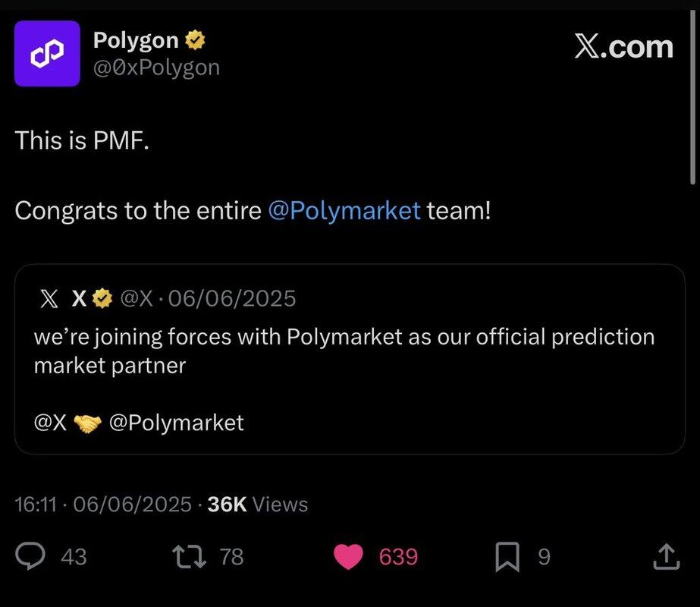The image size is (700, 607).
Task: Click the quoted post's gold verified badge
Action: (102, 299)
